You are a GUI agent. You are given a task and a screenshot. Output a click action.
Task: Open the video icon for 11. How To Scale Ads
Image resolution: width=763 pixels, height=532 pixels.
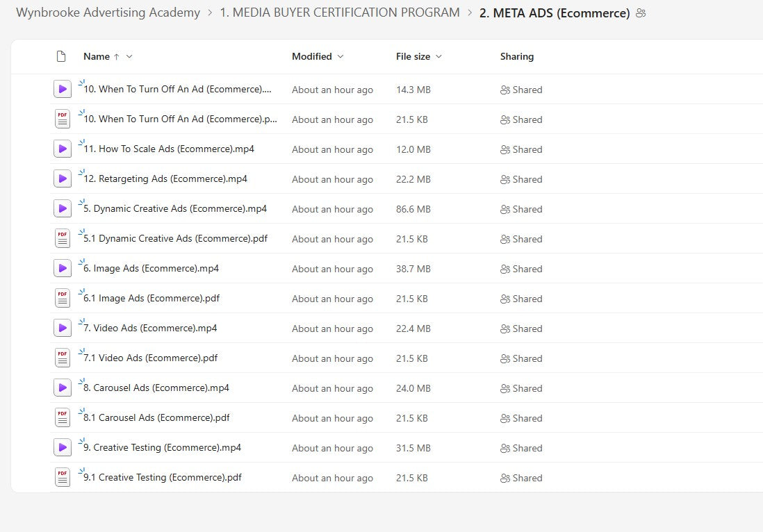pyautogui.click(x=63, y=148)
